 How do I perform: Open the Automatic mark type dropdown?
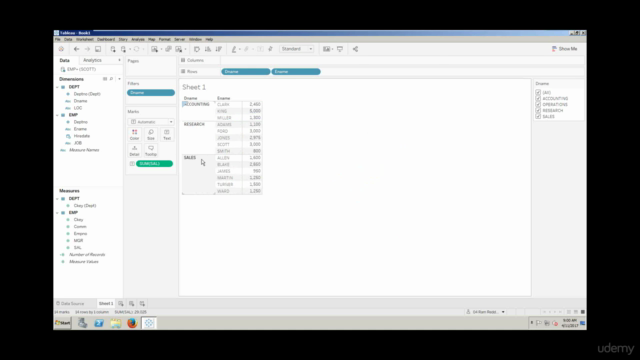[151, 122]
